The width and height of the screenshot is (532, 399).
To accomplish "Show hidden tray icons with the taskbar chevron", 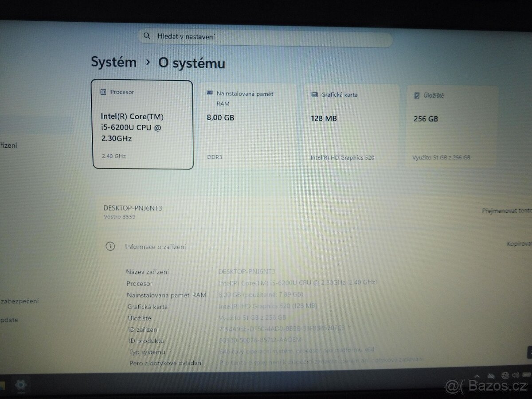I will coord(478,376).
